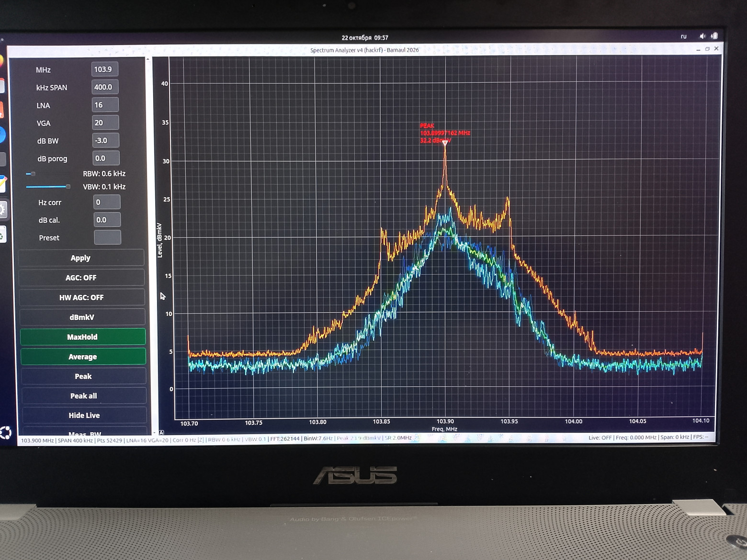
Task: Select the VGA gain field
Action: point(105,123)
